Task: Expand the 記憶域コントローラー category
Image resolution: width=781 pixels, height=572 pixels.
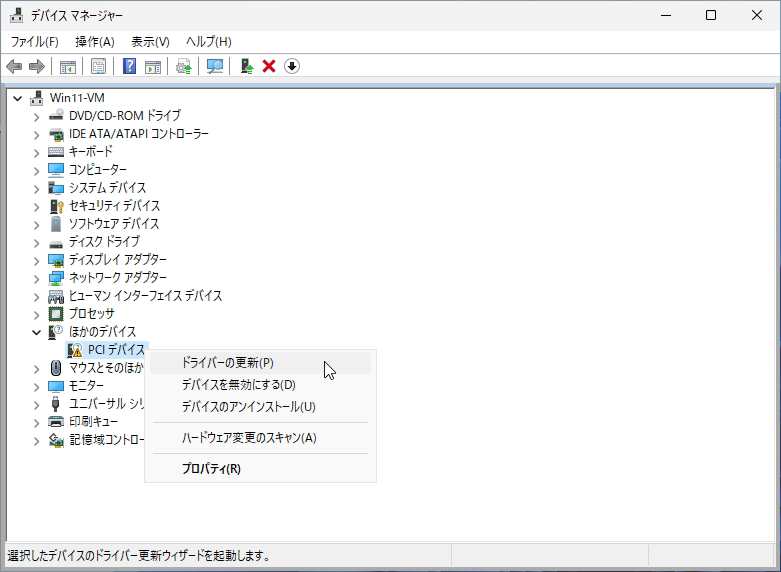Action: click(36, 441)
